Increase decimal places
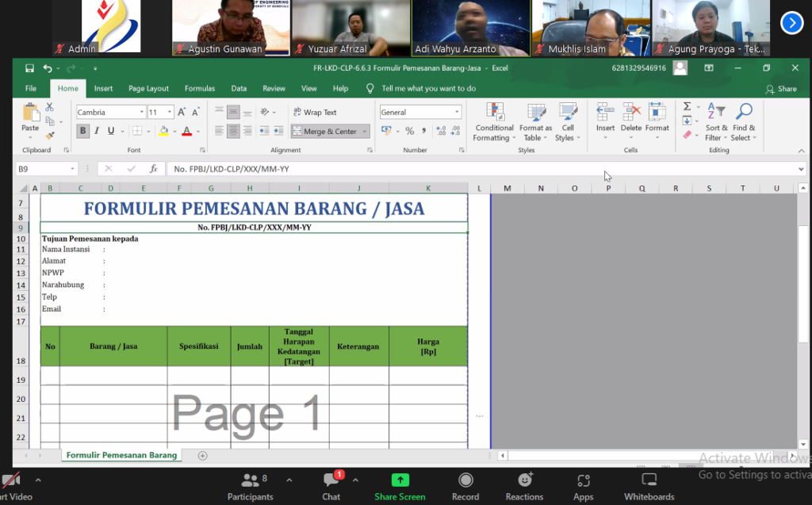The image size is (812, 505). tap(441, 131)
